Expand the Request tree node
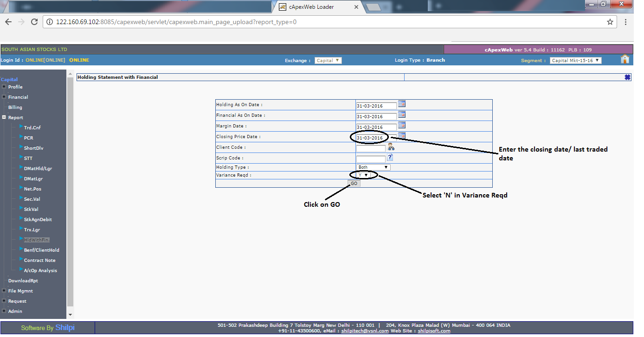 pos(4,301)
